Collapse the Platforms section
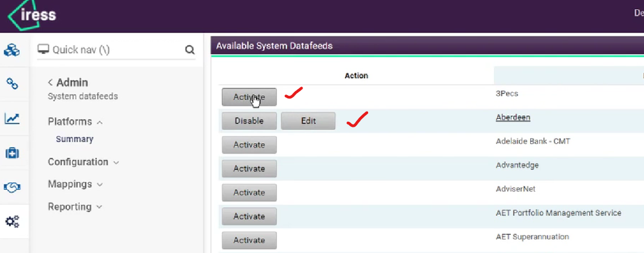Image resolution: width=644 pixels, height=253 pixels. click(x=75, y=122)
